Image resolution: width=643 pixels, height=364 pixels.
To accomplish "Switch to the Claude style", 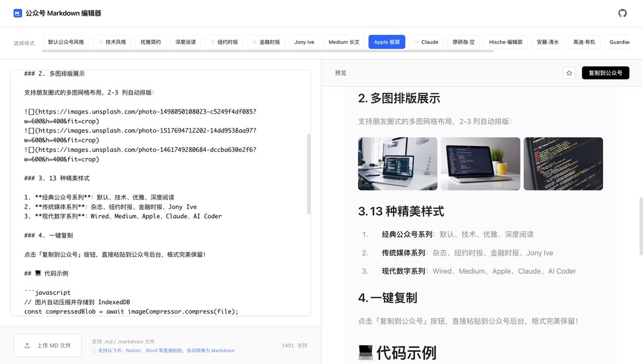I will coord(426,42).
